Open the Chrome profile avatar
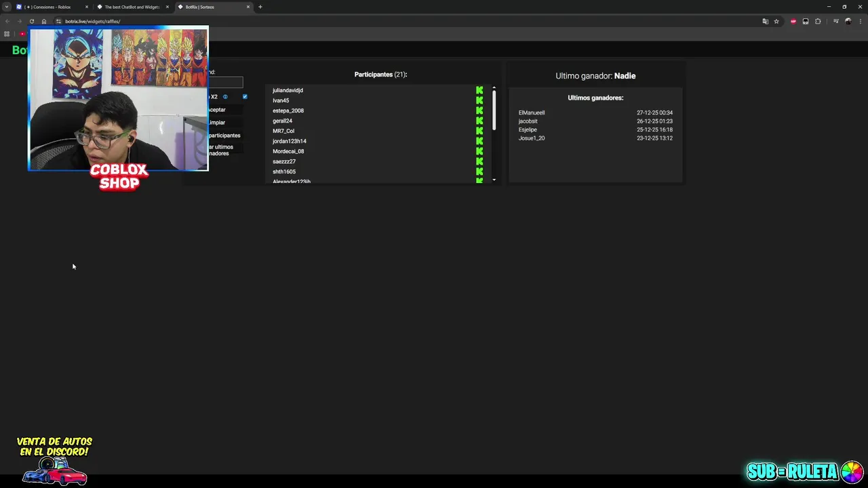 pyautogui.click(x=848, y=21)
